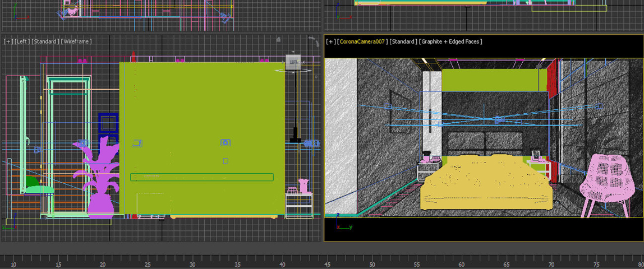This screenshot has width=644, height=269.
Task: Jump to frame 35 on the timeline
Action: pyautogui.click(x=237, y=265)
